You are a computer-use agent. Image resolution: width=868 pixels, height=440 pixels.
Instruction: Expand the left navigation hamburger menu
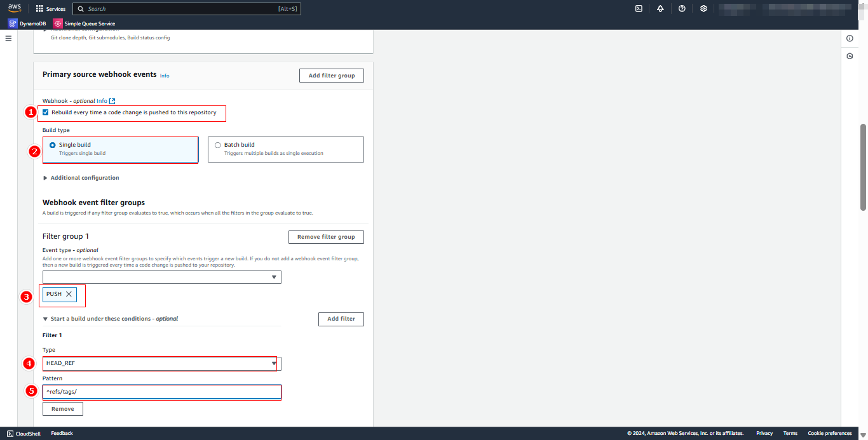tap(8, 39)
